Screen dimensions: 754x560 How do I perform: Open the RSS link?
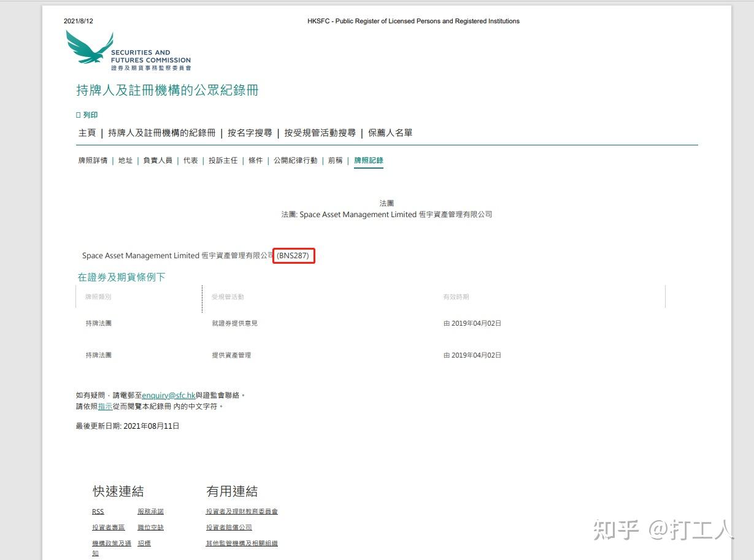tap(97, 512)
